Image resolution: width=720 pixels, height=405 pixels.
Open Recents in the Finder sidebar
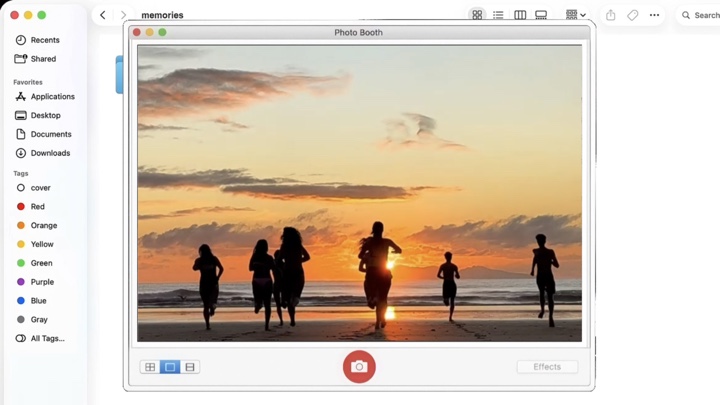tap(44, 40)
